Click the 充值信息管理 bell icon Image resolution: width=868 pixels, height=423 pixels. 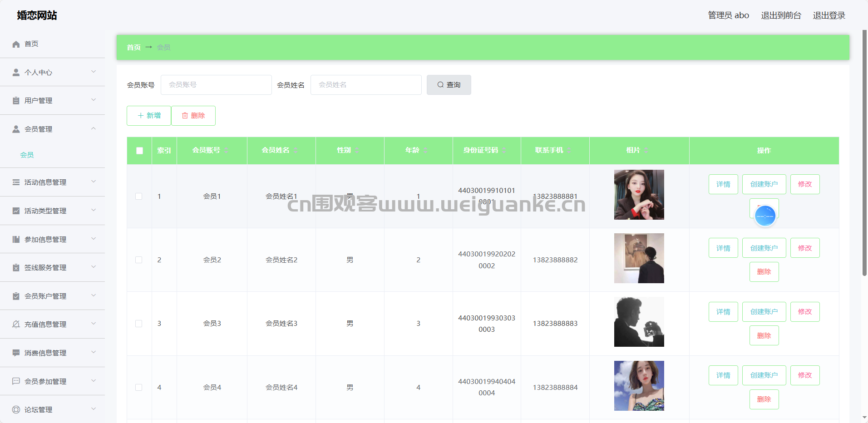coord(16,324)
